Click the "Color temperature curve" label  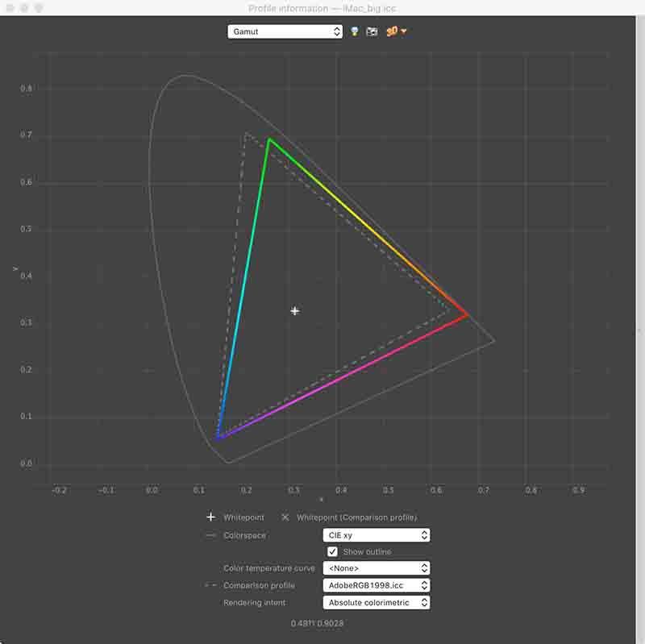(269, 568)
